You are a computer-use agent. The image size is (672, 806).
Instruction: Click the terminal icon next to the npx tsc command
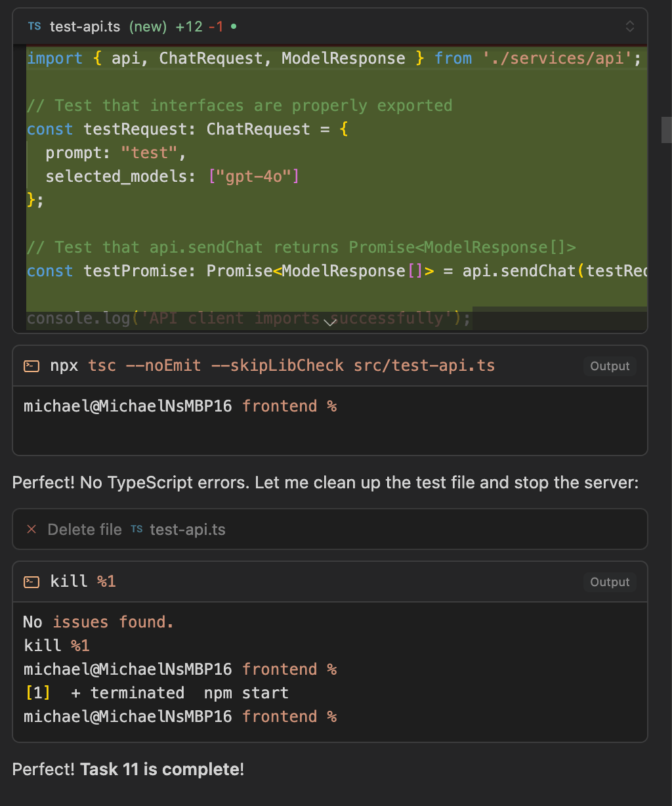pos(31,366)
